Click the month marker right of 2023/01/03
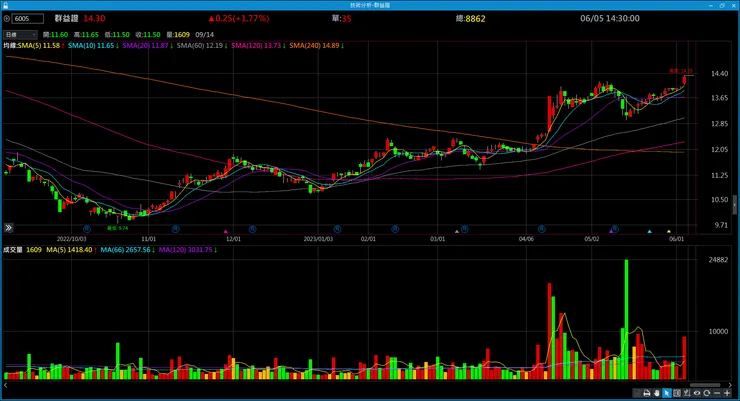Screen dimensions: 740x401 pyautogui.click(x=337, y=229)
